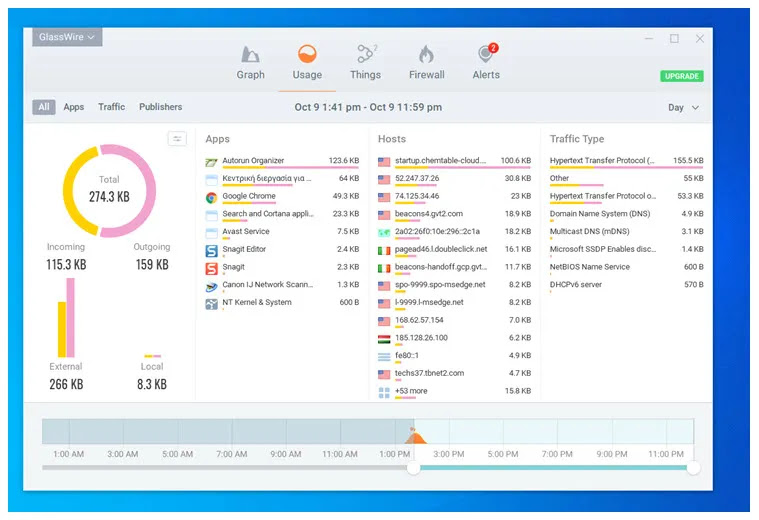Click the Κεντρική διεργασία app row

(x=282, y=180)
